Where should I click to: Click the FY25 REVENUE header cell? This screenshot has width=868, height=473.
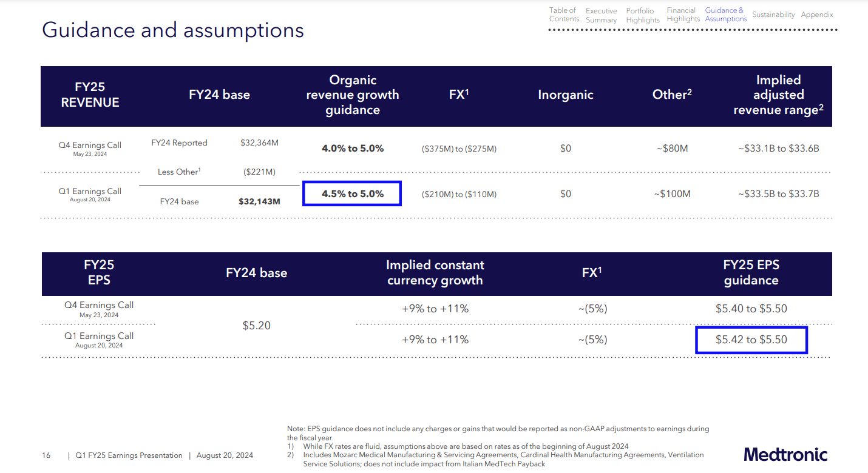pos(90,95)
